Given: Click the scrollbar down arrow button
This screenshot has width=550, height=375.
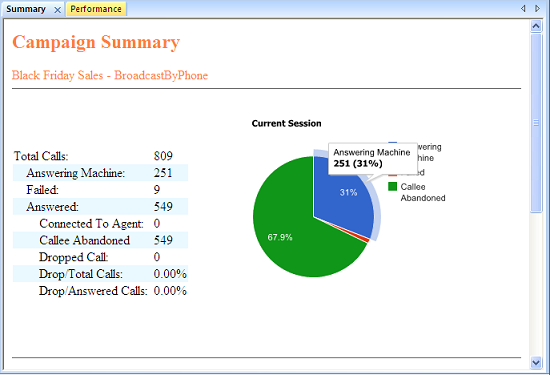Looking at the screenshot, I should click(x=536, y=363).
